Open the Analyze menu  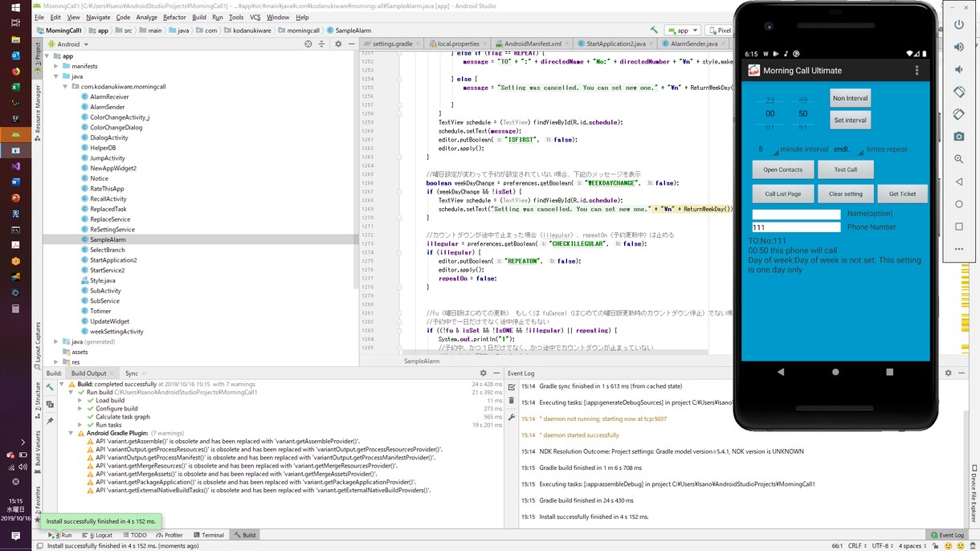point(147,17)
